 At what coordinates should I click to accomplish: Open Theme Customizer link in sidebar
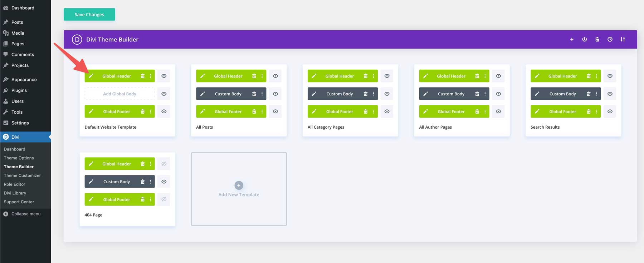click(x=22, y=175)
